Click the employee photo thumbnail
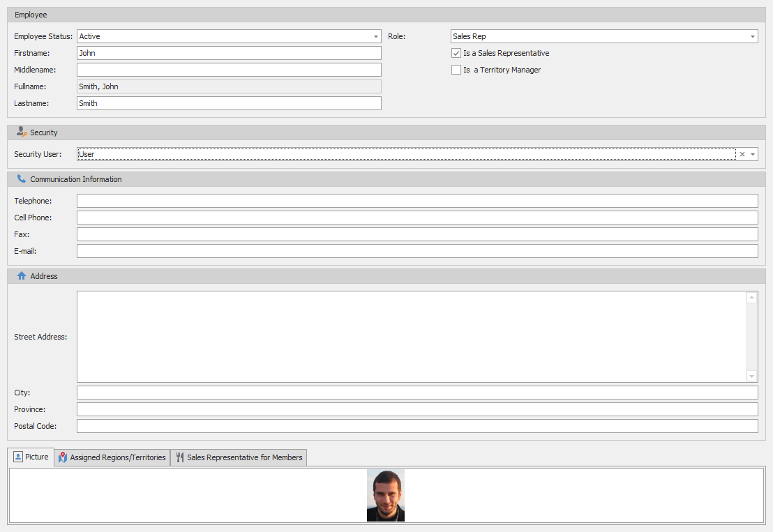The width and height of the screenshot is (773, 532). 386,495
